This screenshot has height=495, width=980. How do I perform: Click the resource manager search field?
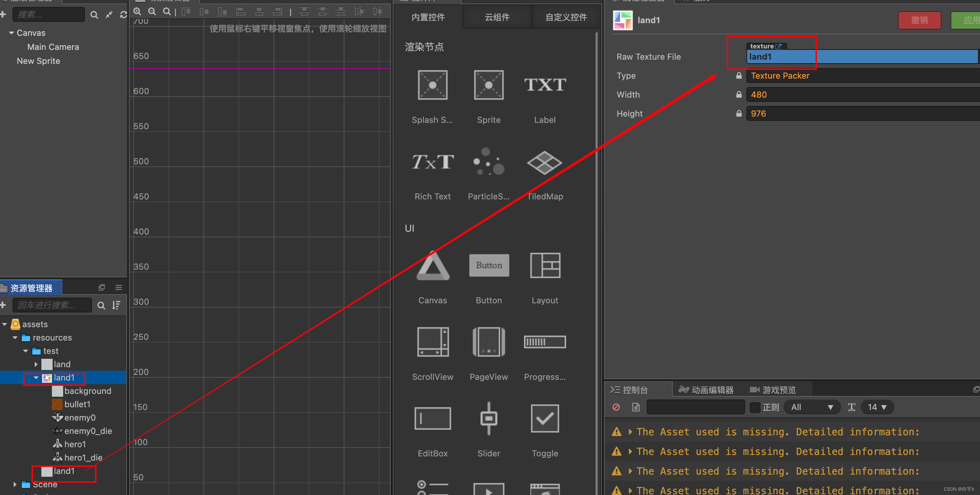coord(52,305)
